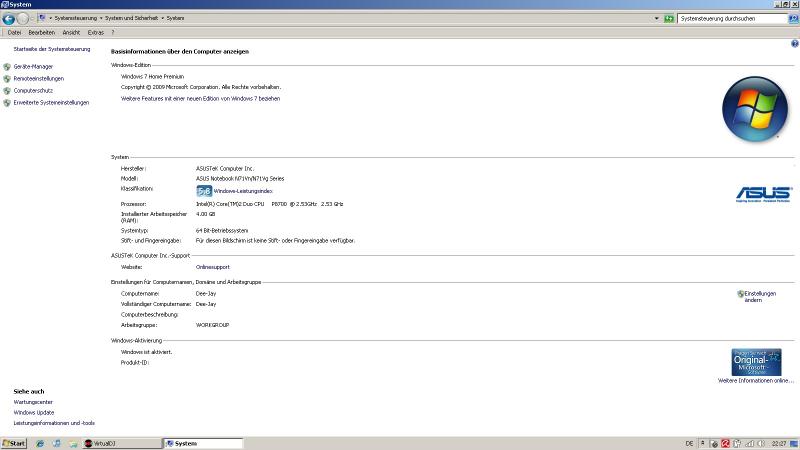Click Einstellungen ändern link
Viewport: 800px width, 450px height.
(x=760, y=297)
